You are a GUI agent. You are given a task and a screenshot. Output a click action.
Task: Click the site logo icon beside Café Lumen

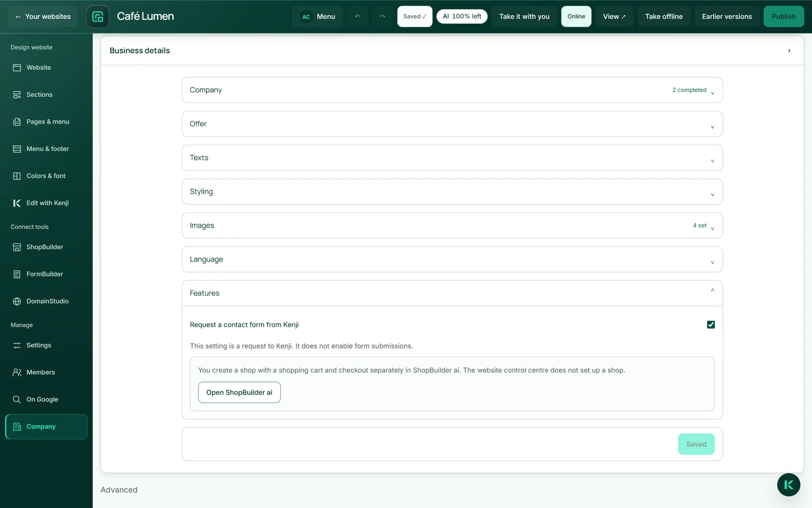[97, 16]
